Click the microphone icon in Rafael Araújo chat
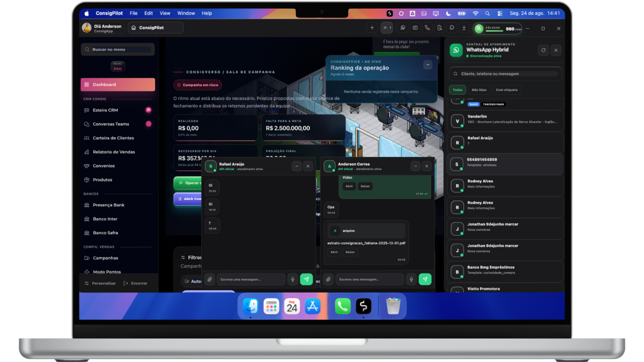This screenshot has height=362, width=644. (x=293, y=279)
